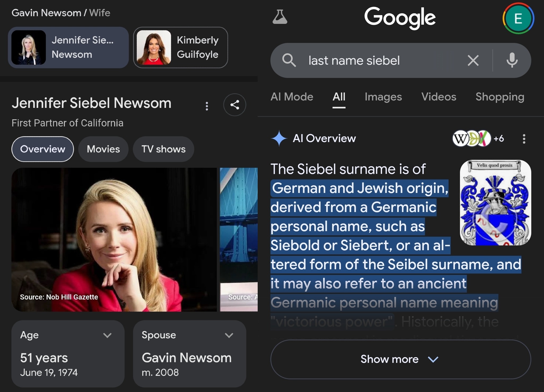The image size is (544, 392).
Task: Click the account avatar with letter E
Action: pyautogui.click(x=518, y=18)
